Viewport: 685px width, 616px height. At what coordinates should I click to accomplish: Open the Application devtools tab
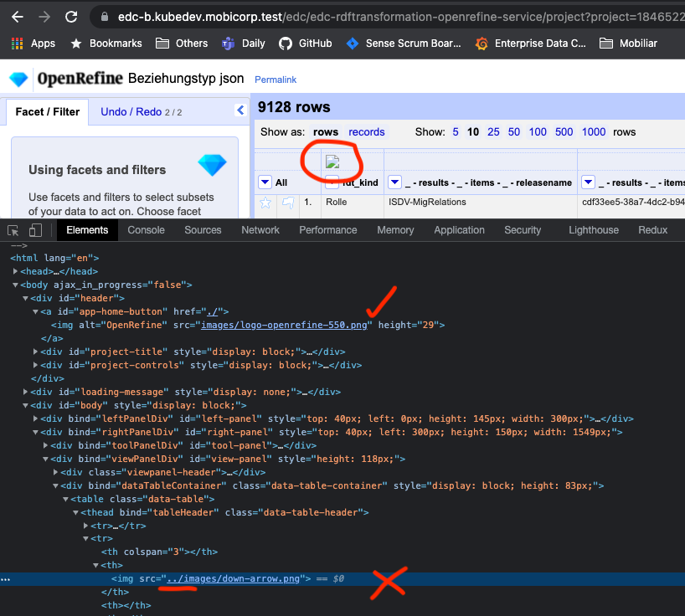[459, 230]
